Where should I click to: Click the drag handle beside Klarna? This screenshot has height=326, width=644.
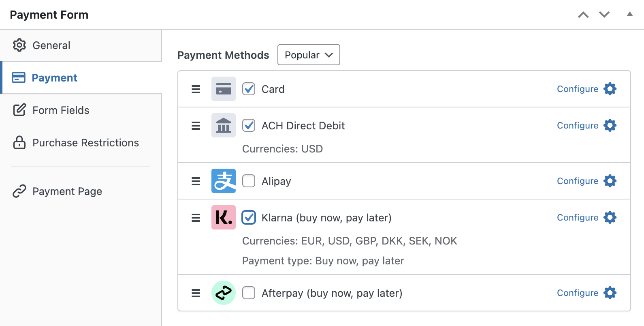(x=196, y=218)
